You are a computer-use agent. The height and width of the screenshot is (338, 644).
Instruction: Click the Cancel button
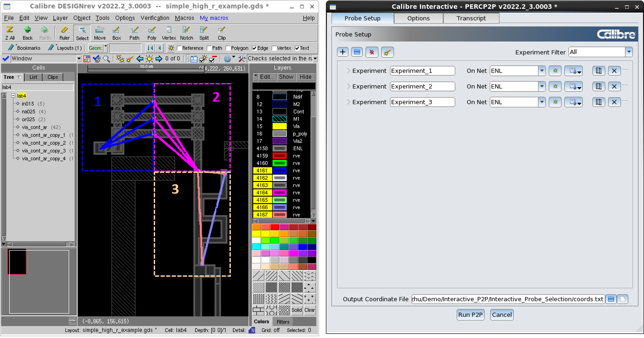[x=502, y=314]
